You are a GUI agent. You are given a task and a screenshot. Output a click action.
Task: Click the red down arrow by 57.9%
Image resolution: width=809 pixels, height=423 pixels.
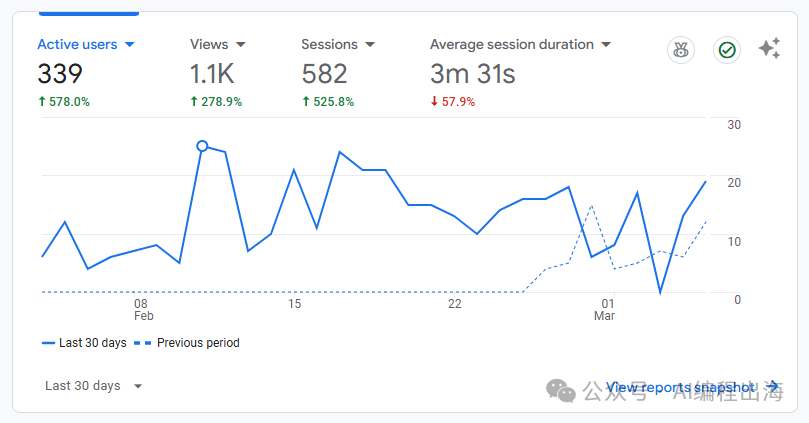click(434, 102)
